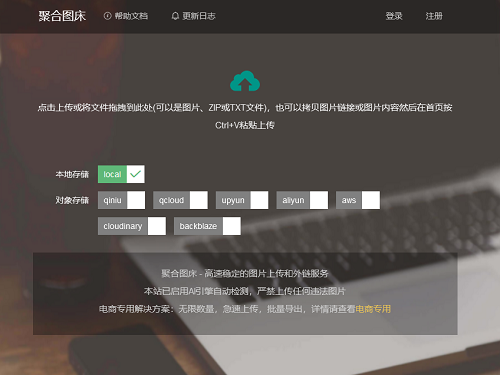Viewport: 500px width, 375px height.
Task: Click the cloudinary label button
Action: [123, 226]
